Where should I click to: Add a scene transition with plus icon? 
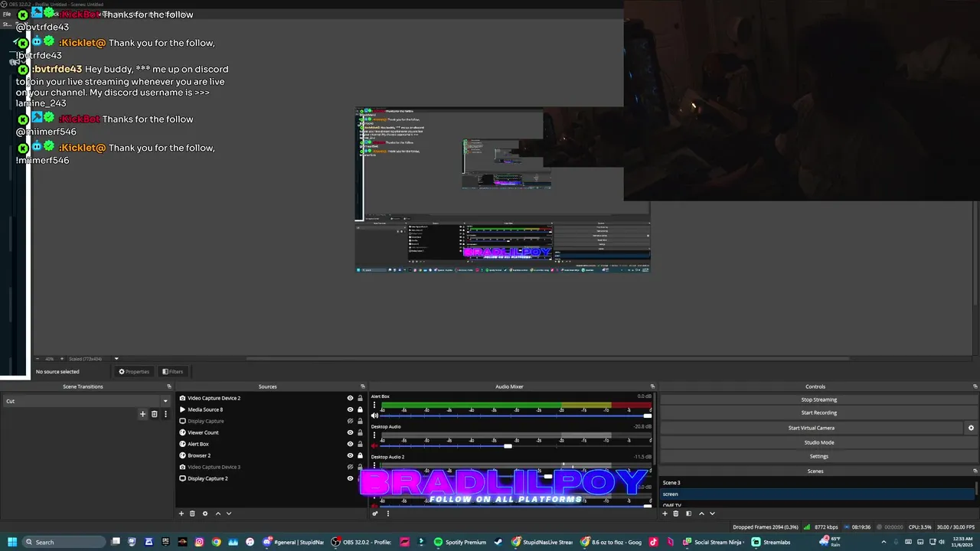click(x=142, y=414)
